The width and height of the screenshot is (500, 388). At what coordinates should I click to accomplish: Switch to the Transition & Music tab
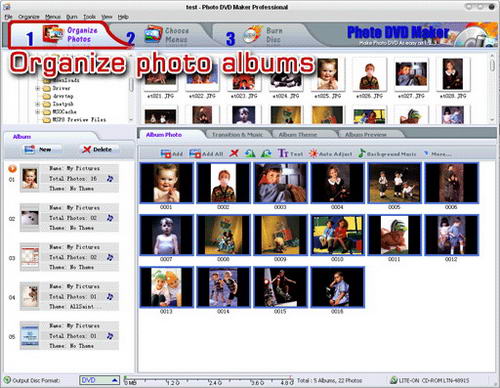pyautogui.click(x=237, y=134)
